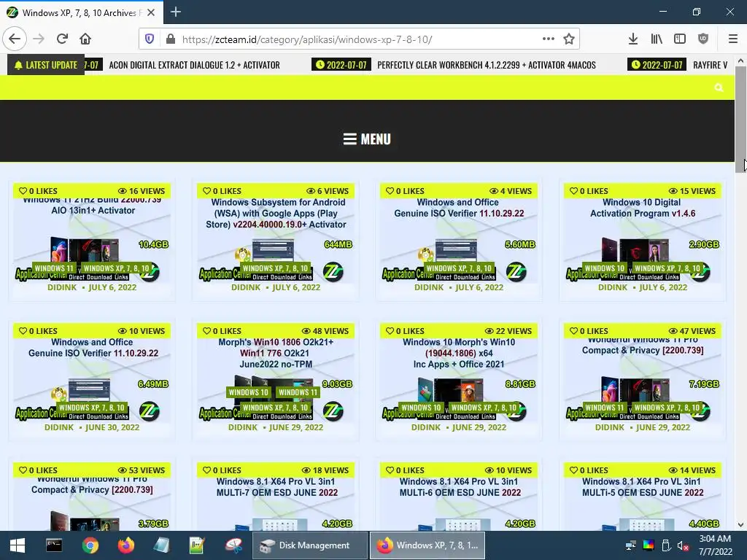Viewport: 747px width, 560px height.
Task: Open Windows 8.1 X64 Pro MULTi-7 article
Action: tap(276, 487)
